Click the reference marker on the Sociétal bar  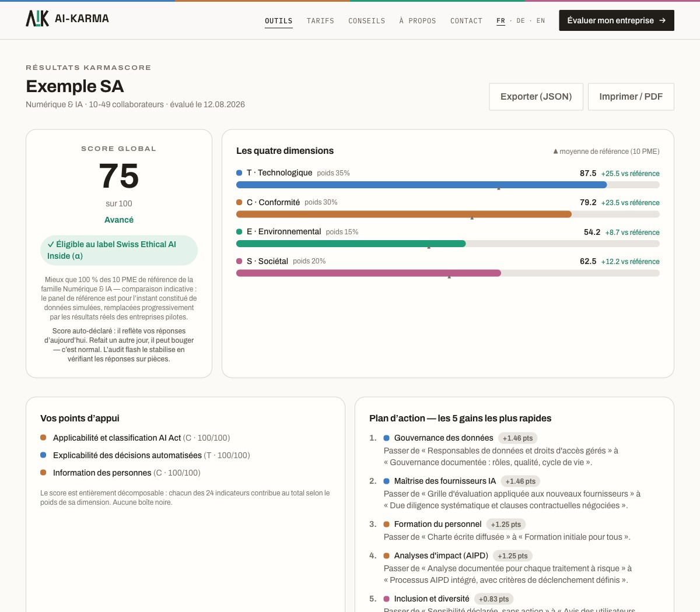point(449,276)
